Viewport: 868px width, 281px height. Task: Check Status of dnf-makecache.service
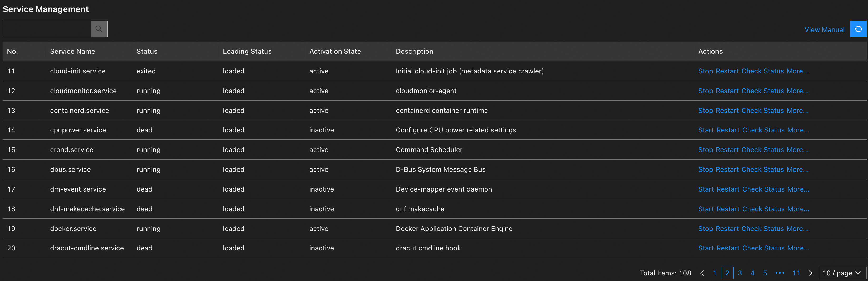click(x=763, y=209)
